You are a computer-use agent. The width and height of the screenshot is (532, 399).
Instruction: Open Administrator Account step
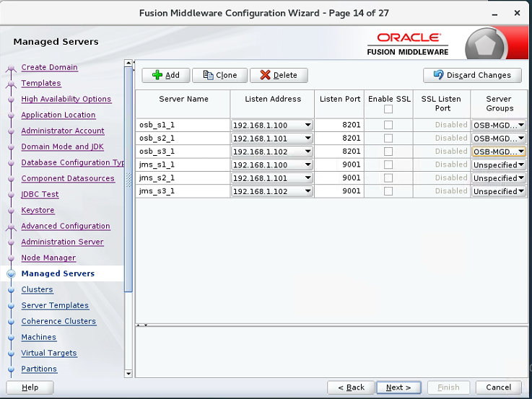[x=63, y=131]
